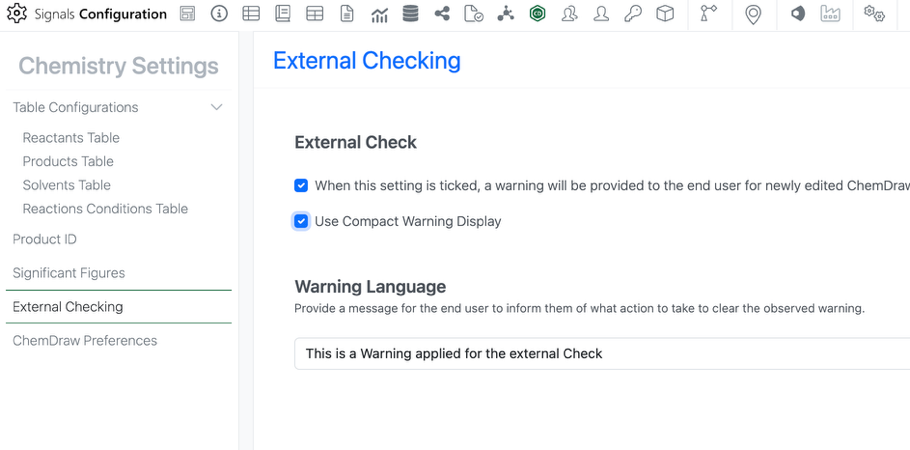Click the Signals Configuration title text
The height and width of the screenshot is (450, 910).
100,14
